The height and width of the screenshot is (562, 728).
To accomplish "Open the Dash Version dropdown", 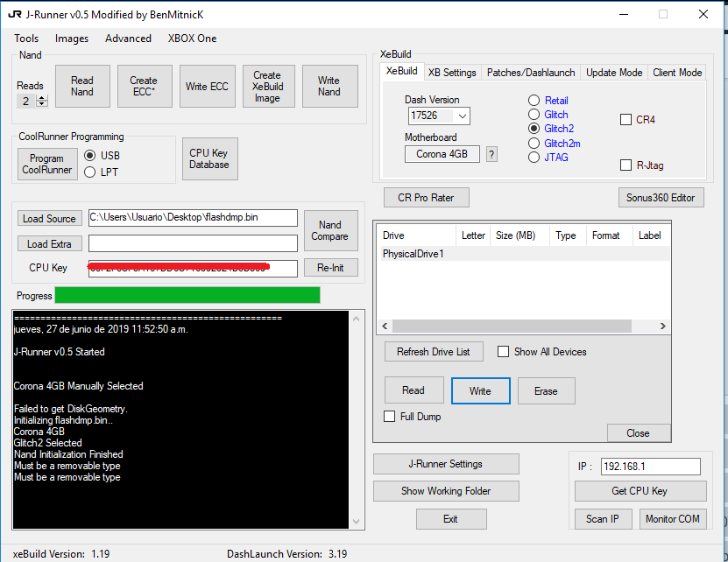I will click(x=462, y=116).
